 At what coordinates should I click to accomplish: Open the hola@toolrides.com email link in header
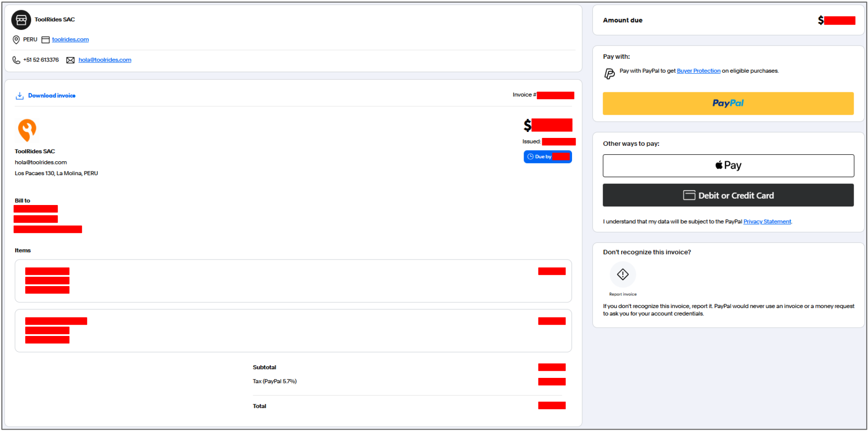click(105, 60)
